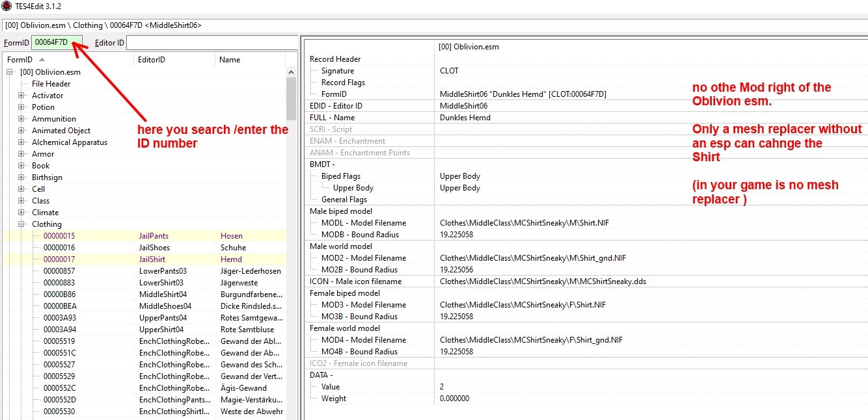Select the EnchClothingPants record 0000552D
The height and width of the screenshot is (420, 868).
tap(144, 400)
